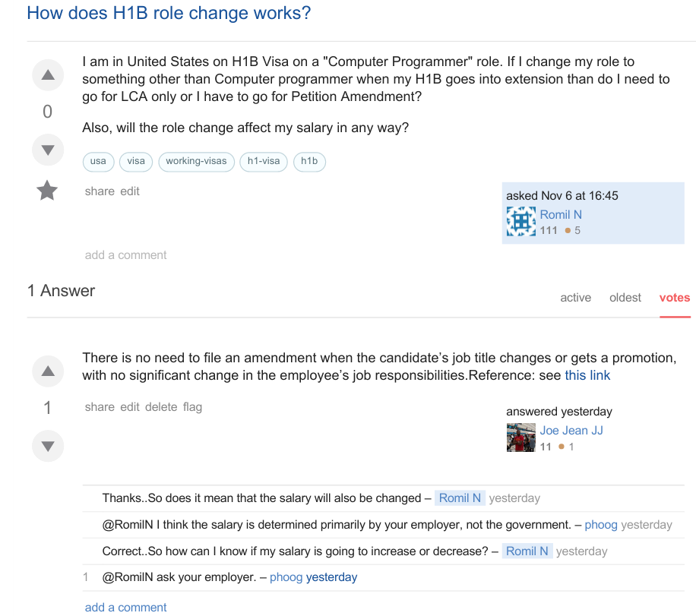Screen dimensions: 696x616
Task: Add a comment under the answer
Action: (x=125, y=607)
